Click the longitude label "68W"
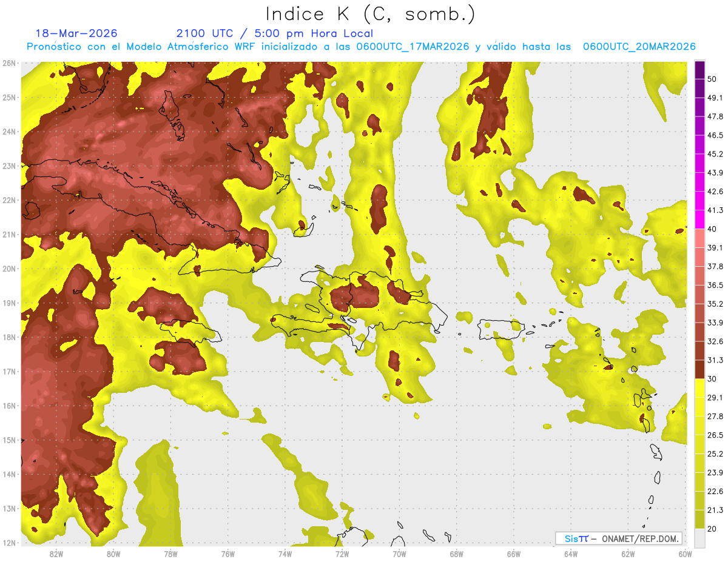This screenshot has height=562, width=728. coord(456,554)
